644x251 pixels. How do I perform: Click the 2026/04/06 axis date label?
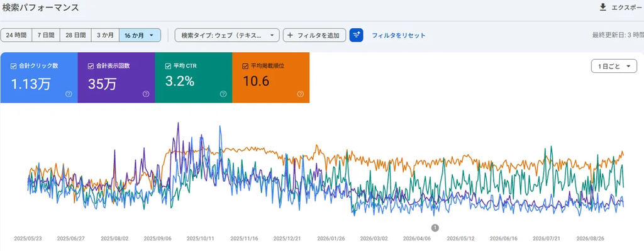pyautogui.click(x=417, y=238)
